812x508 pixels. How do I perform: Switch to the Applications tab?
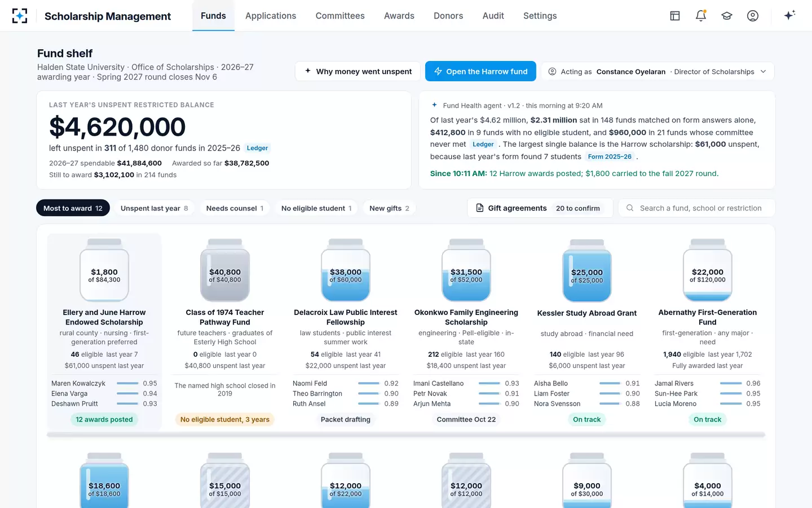pos(271,16)
